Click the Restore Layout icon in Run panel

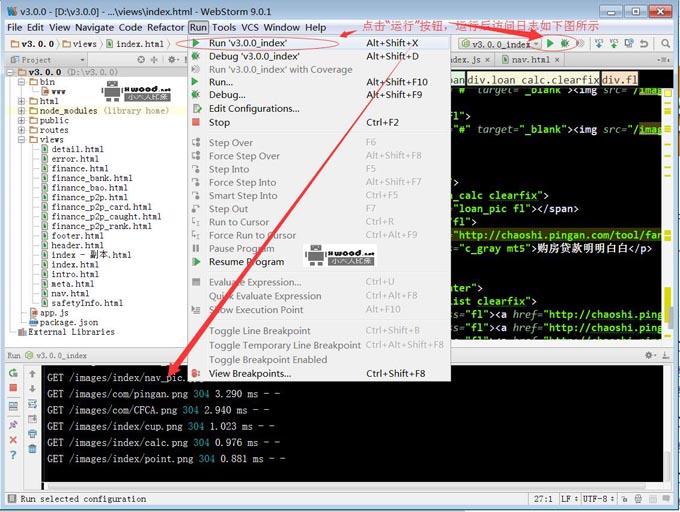click(x=13, y=406)
